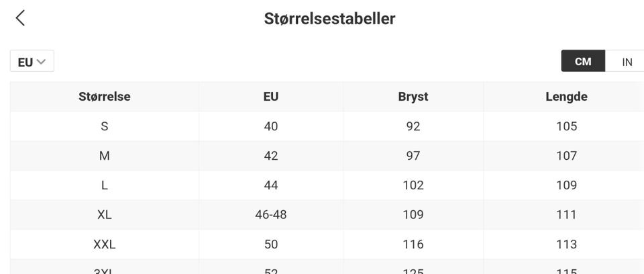Click EU value 50 cell
Screen dimensions: 644x274
[271, 244]
